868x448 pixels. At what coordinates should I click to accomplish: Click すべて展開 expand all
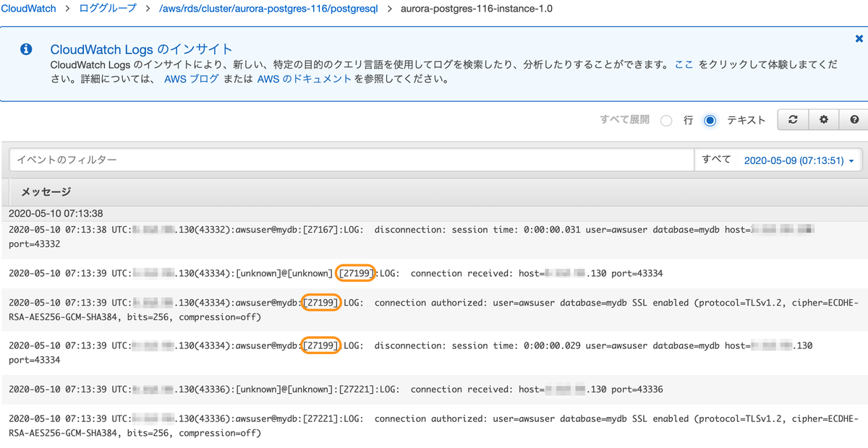624,119
